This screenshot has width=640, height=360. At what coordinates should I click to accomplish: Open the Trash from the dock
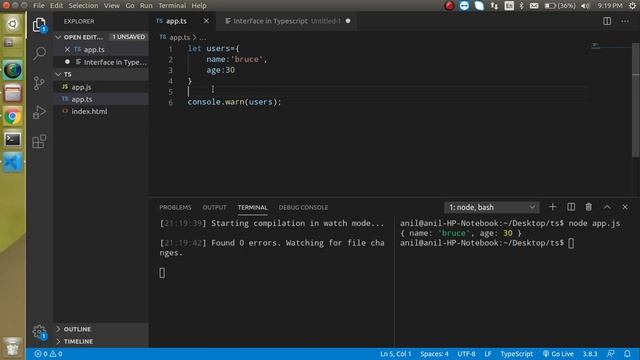coord(13,347)
